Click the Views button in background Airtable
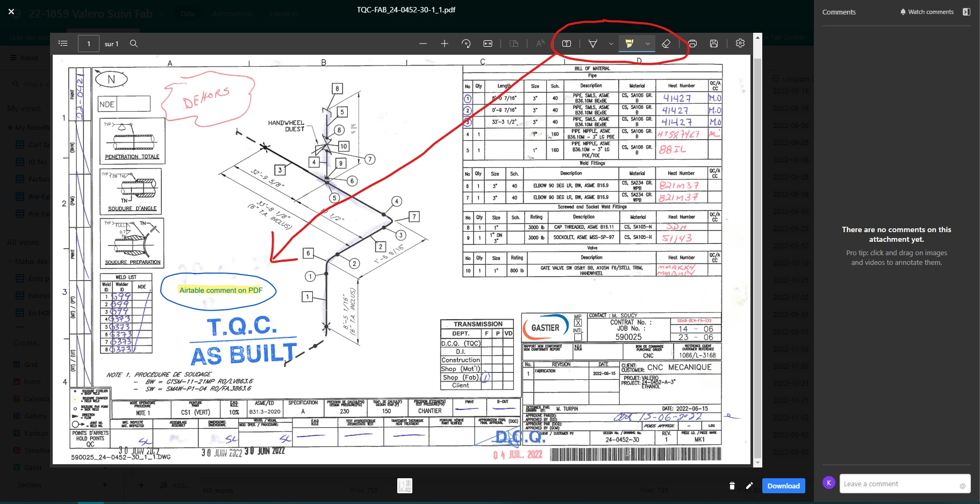 [x=24, y=57]
